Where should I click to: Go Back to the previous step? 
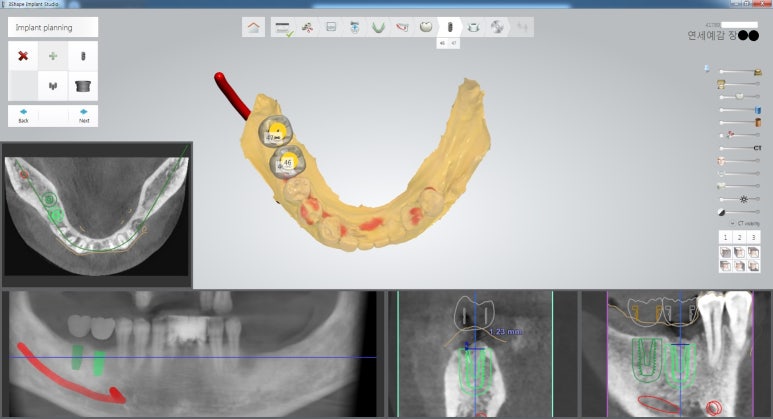(x=23, y=115)
